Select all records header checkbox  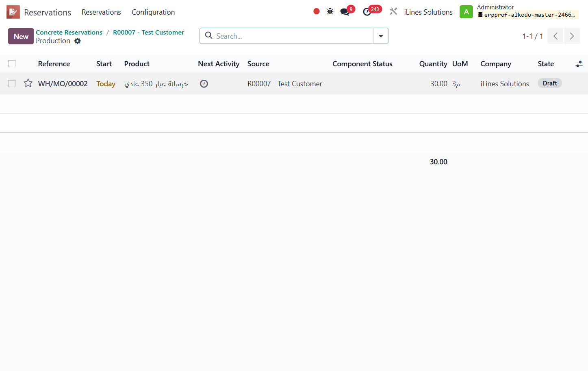click(x=12, y=64)
